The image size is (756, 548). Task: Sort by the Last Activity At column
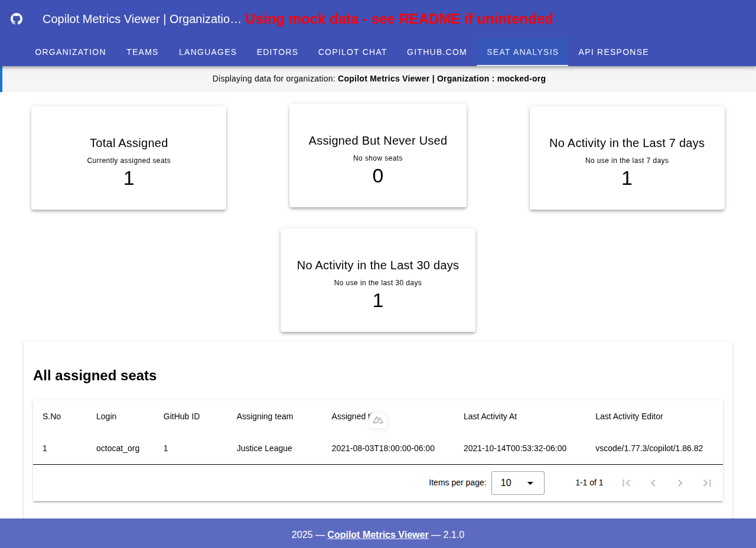pos(490,416)
